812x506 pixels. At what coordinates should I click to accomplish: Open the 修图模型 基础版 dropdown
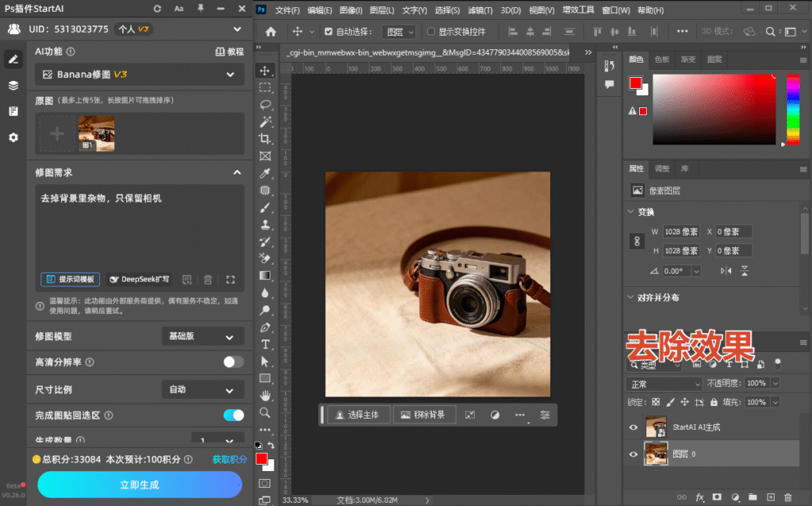[x=201, y=336]
